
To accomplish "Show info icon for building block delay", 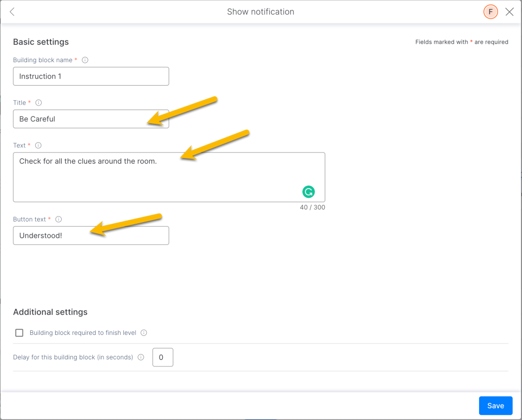I will (x=141, y=357).
